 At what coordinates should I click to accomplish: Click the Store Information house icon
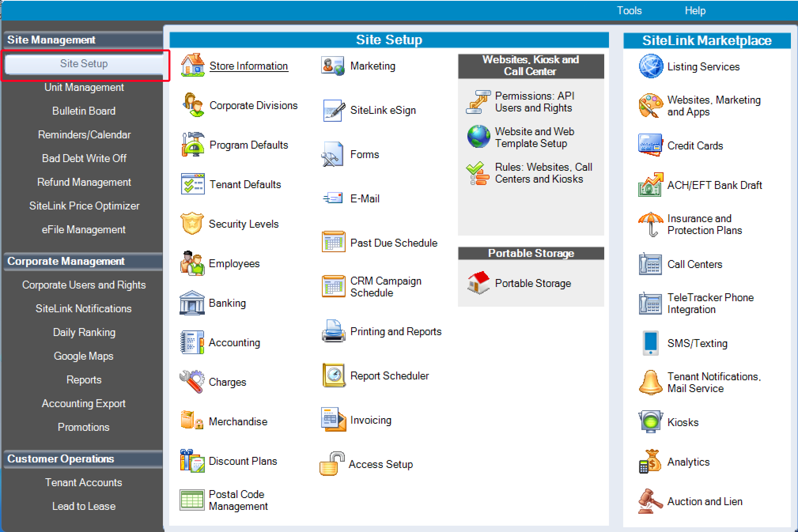pos(193,65)
